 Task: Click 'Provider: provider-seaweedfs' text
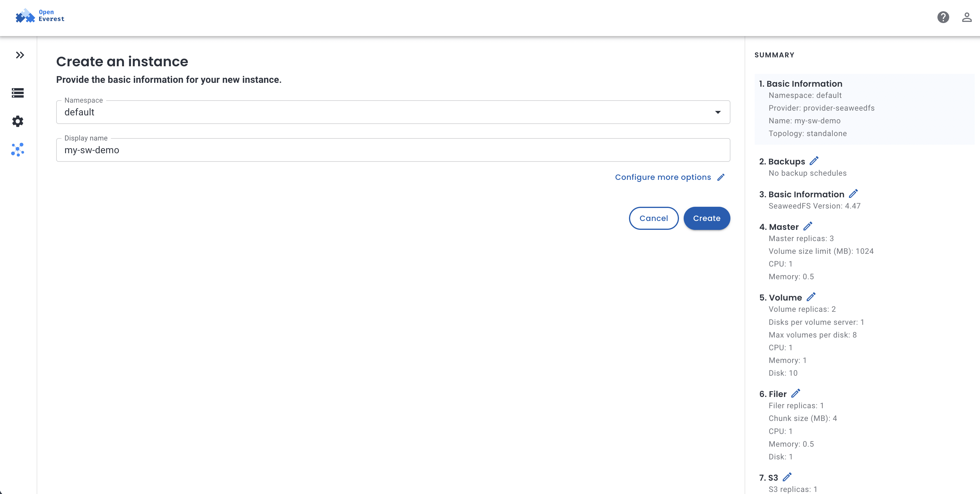coord(821,108)
